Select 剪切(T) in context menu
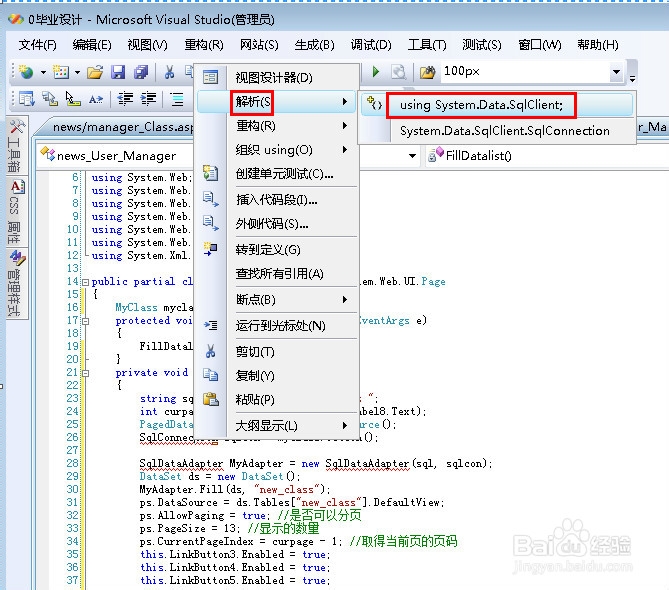Image resolution: width=669 pixels, height=590 pixels. (276, 352)
